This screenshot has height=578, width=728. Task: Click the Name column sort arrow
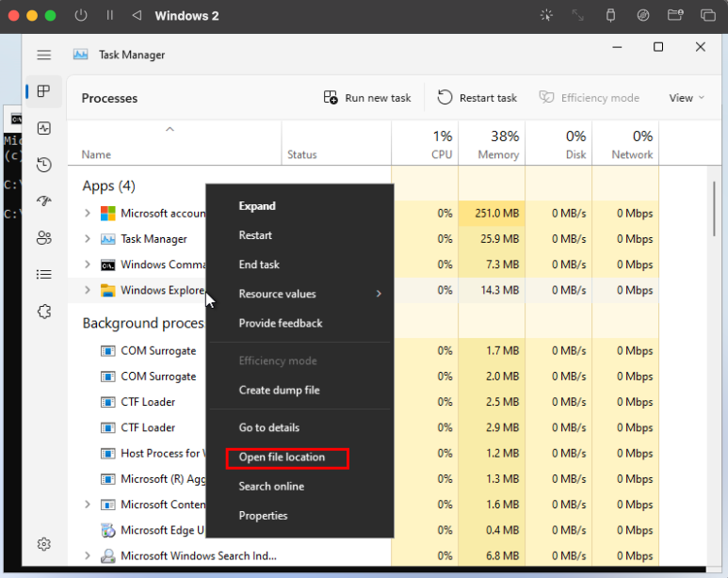[x=170, y=129]
